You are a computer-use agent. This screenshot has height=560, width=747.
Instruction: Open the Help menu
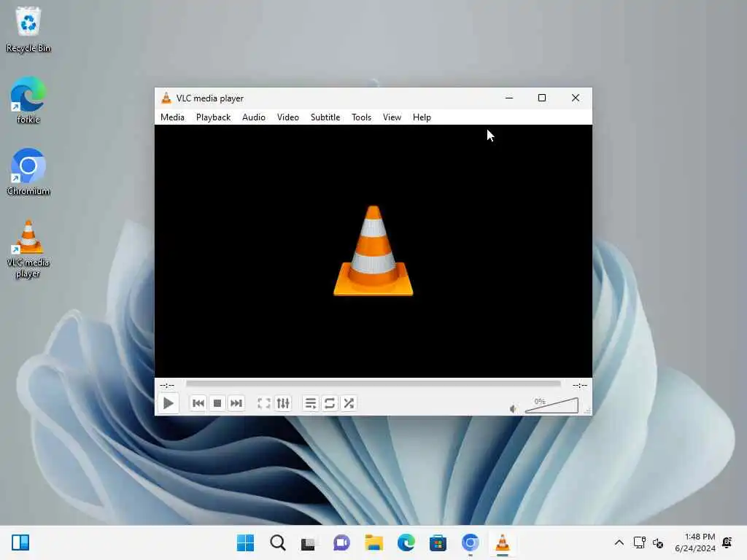click(x=422, y=117)
